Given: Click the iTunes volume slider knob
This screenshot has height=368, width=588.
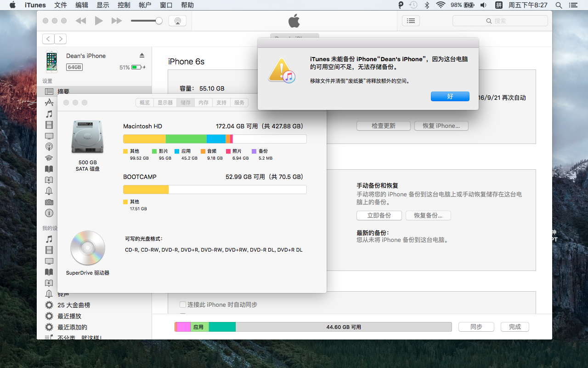Looking at the screenshot, I should point(159,21).
